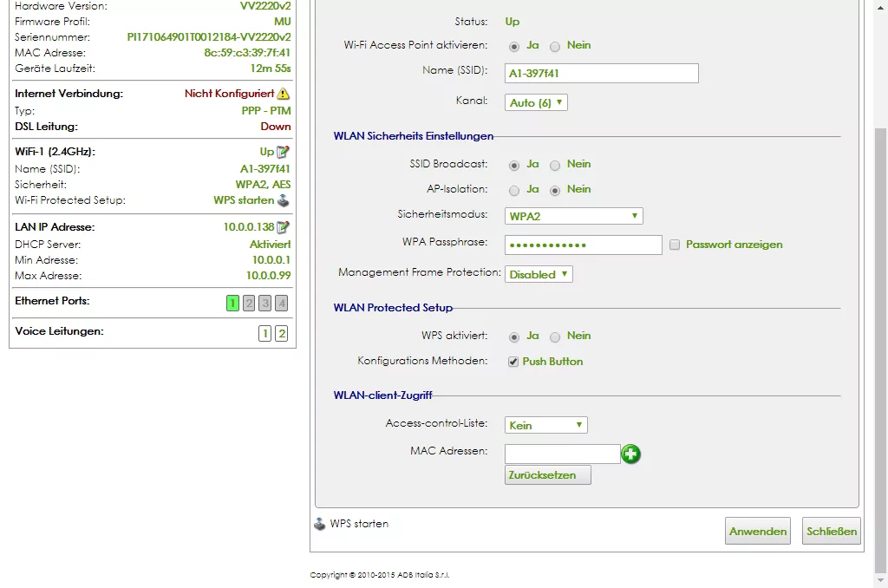Click the WPS starten icon at bottom
Viewport: 888px width, 588px height.
click(320, 524)
